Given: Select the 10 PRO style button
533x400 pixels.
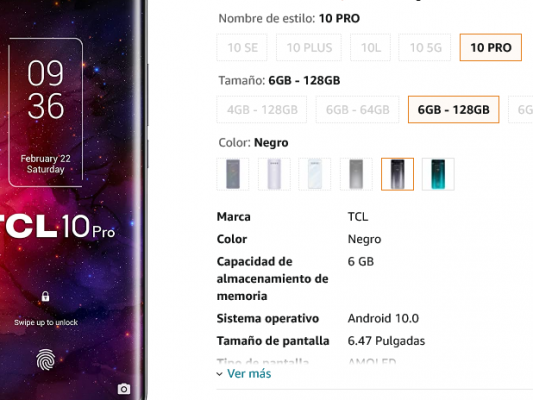Looking at the screenshot, I should pyautogui.click(x=491, y=47).
